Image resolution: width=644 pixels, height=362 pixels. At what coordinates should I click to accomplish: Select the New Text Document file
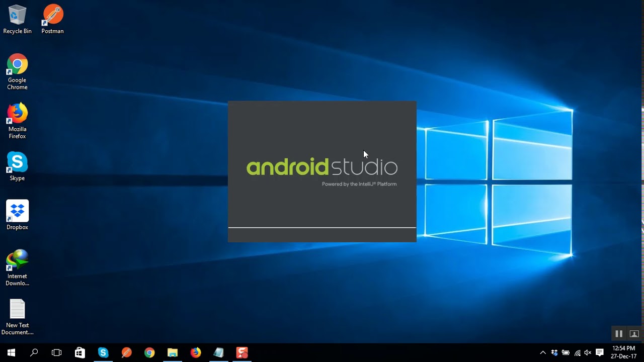click(17, 317)
